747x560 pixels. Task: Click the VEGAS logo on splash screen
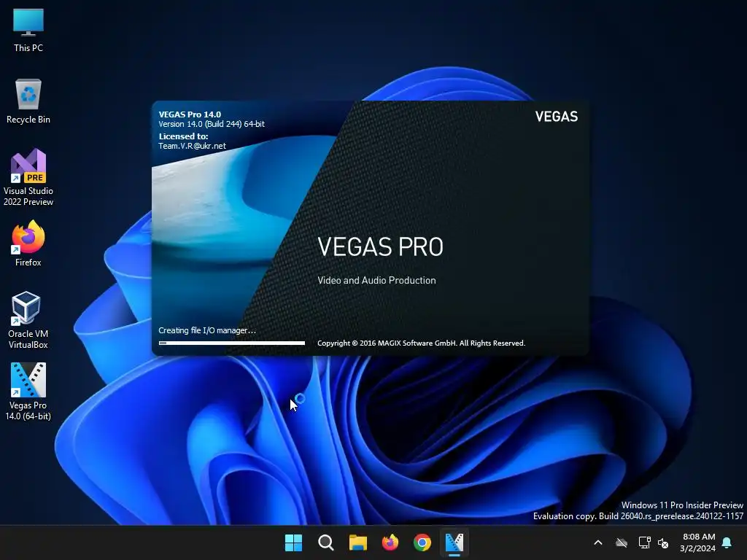click(556, 117)
